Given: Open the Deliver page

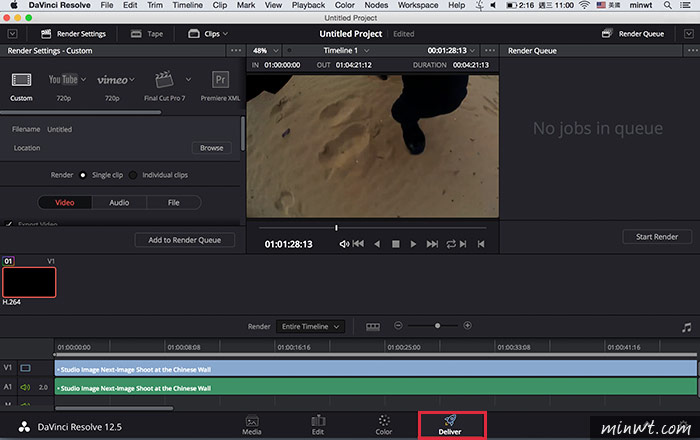Looking at the screenshot, I should [450, 425].
